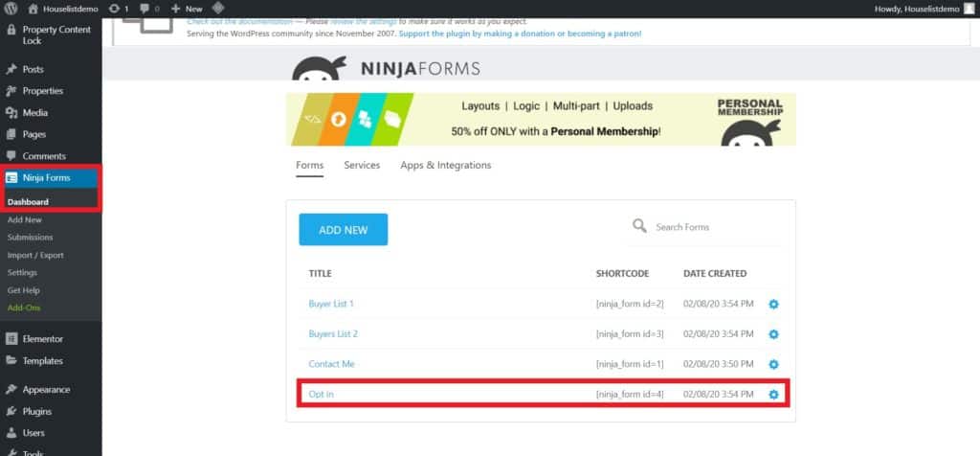Click the blue ADD NEW button
Image resolution: width=980 pixels, height=456 pixels.
[x=344, y=230]
